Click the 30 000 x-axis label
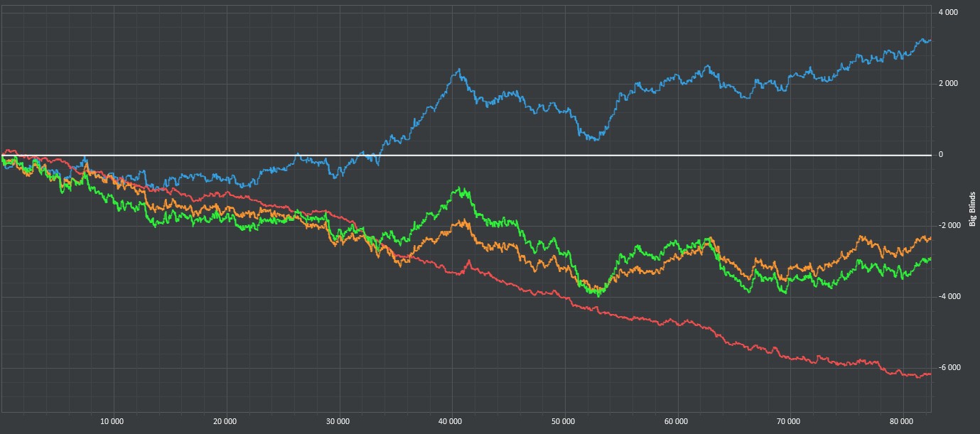The height and width of the screenshot is (434, 980). 338,421
